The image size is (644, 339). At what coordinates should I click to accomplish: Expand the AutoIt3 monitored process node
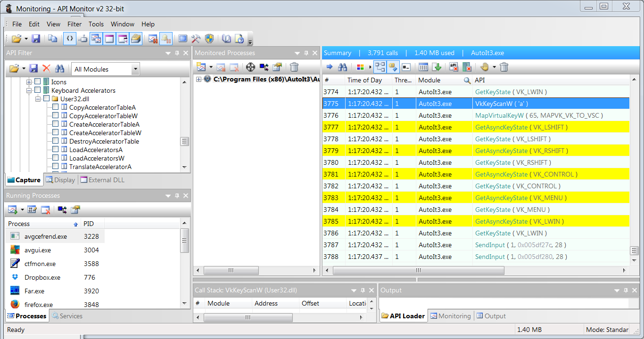click(198, 79)
